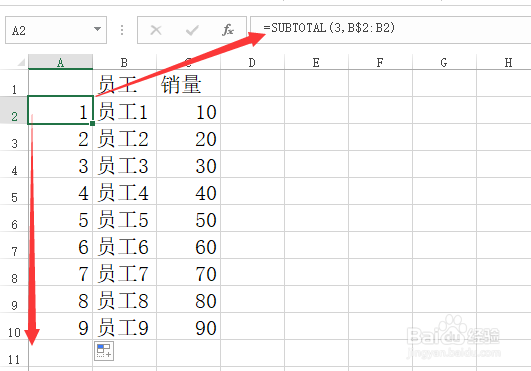Click the Enter checkmark formula icon
Viewport: 531px width, 371px height.
[x=192, y=30]
